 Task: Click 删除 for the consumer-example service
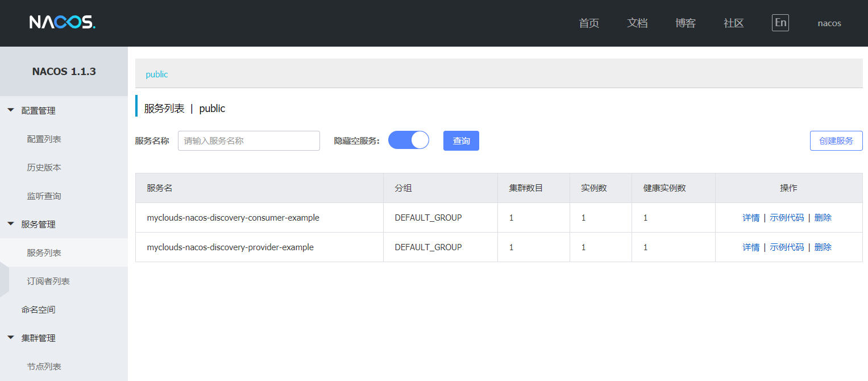[823, 218]
